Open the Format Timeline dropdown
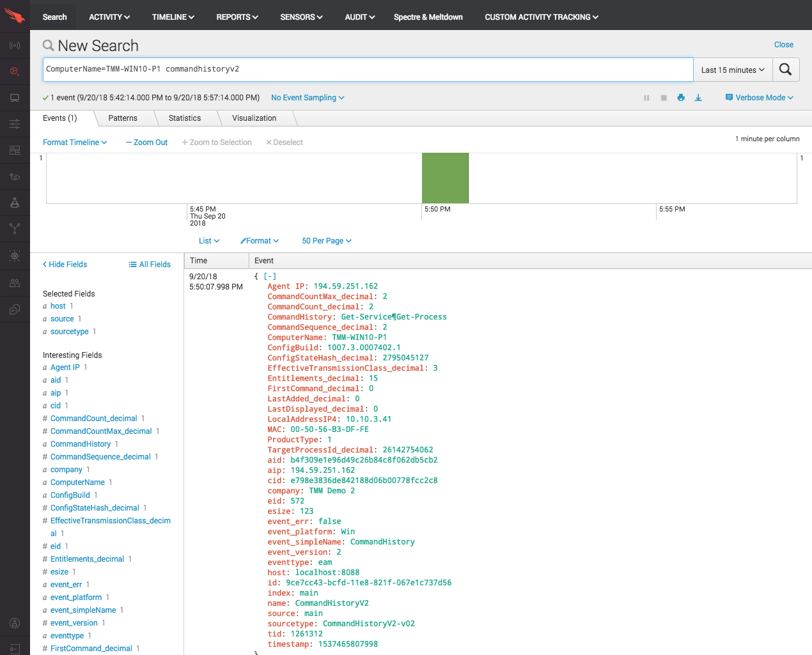Viewport: 812px width, 655px height. tap(75, 143)
